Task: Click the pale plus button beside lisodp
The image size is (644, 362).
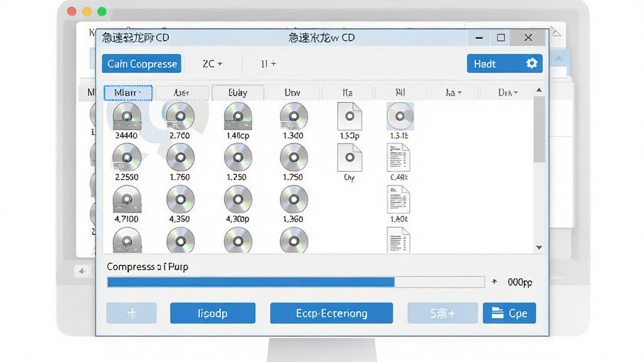Action: [x=131, y=313]
